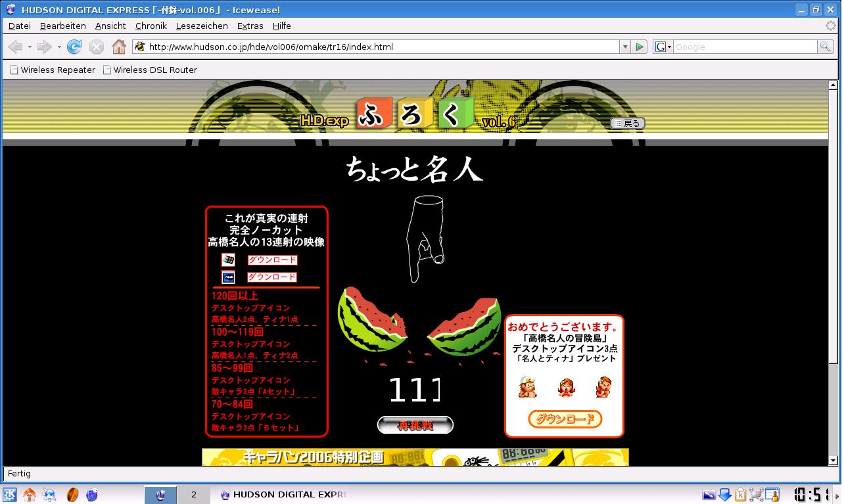Click the first red ダウンロード link

pyautogui.click(x=272, y=260)
